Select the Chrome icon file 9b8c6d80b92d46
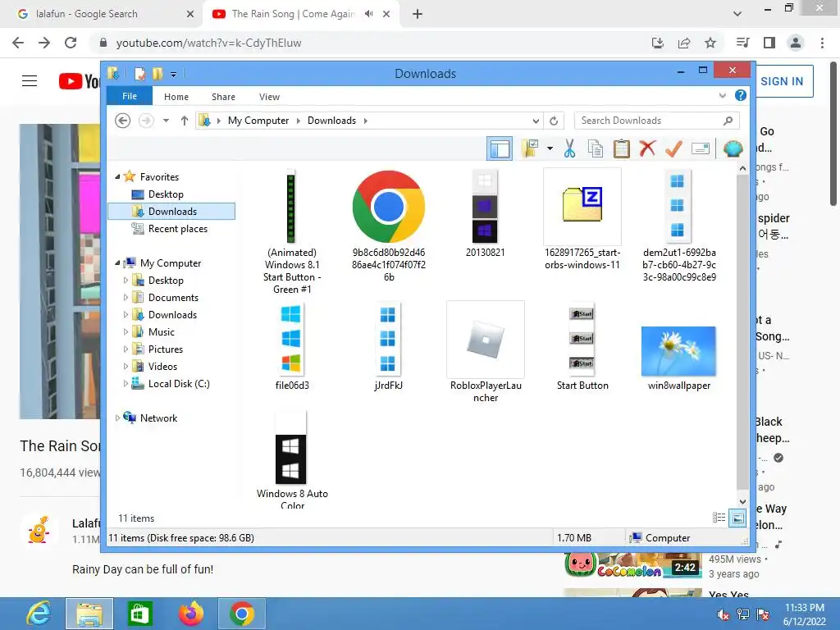The width and height of the screenshot is (840, 630). pyautogui.click(x=389, y=225)
